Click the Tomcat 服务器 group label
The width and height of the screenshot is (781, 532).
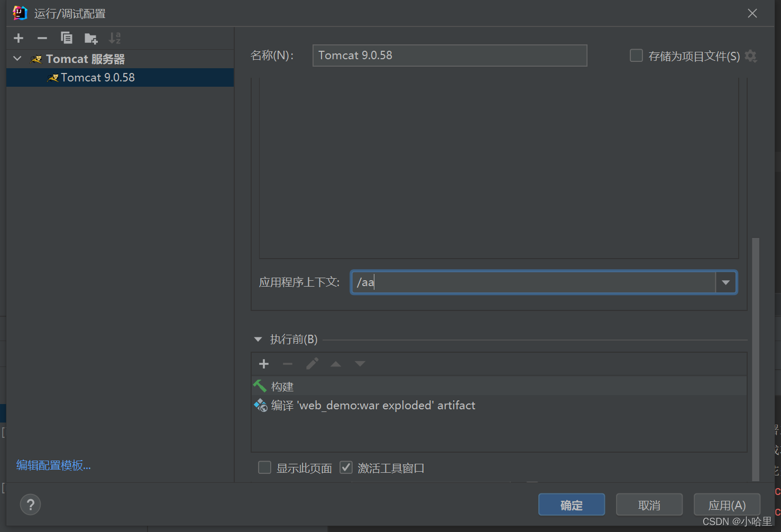point(85,59)
